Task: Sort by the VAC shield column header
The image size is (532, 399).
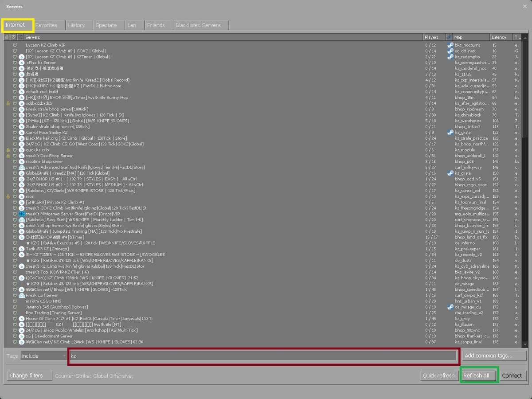Action: click(x=13, y=37)
